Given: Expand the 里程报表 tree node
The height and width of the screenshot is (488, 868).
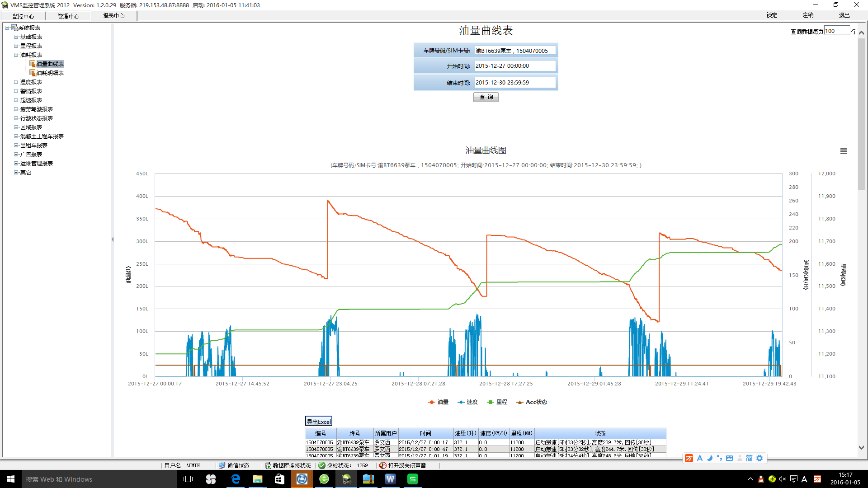Looking at the screenshot, I should [x=16, y=46].
